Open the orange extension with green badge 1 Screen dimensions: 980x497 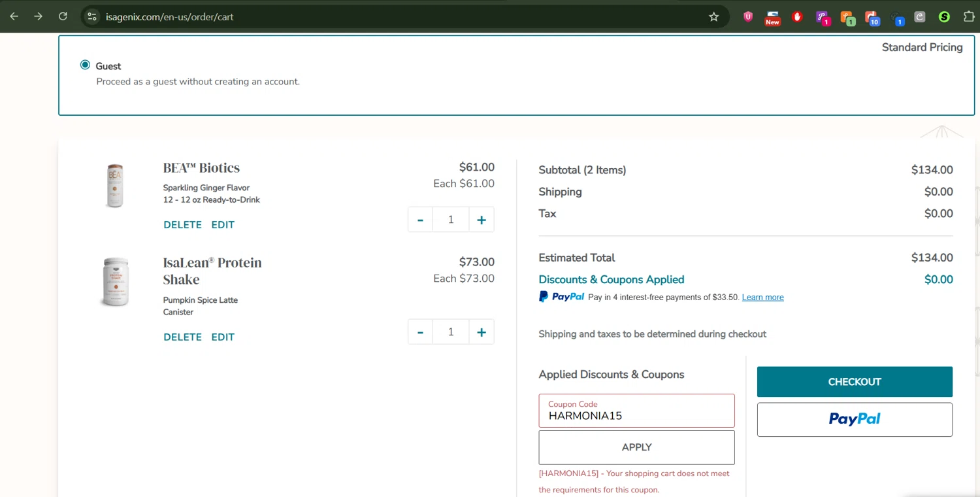click(x=847, y=18)
